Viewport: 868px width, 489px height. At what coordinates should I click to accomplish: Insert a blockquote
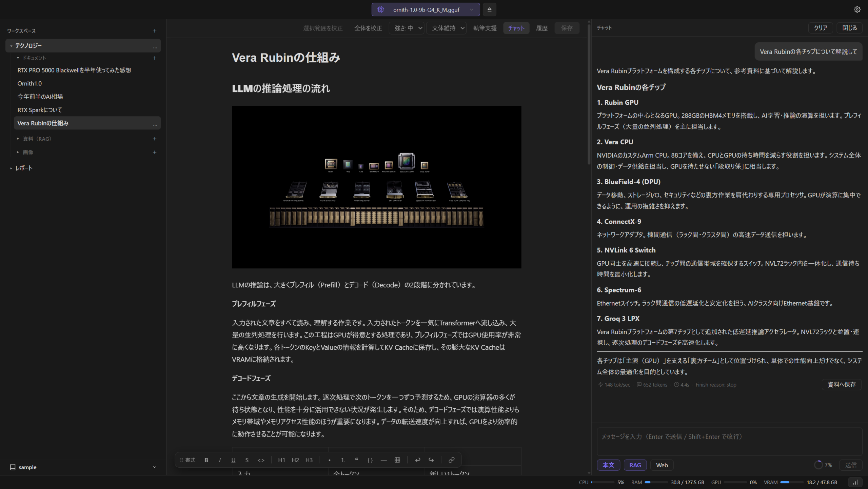coord(356,460)
